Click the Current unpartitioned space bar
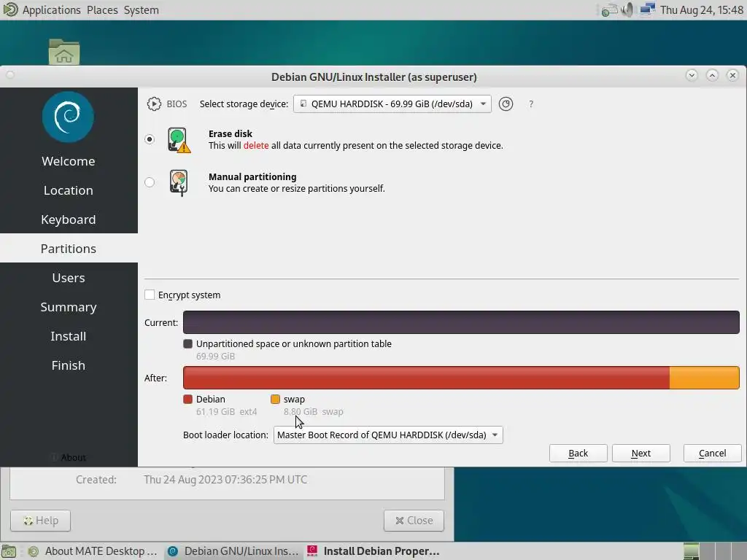 click(461, 322)
